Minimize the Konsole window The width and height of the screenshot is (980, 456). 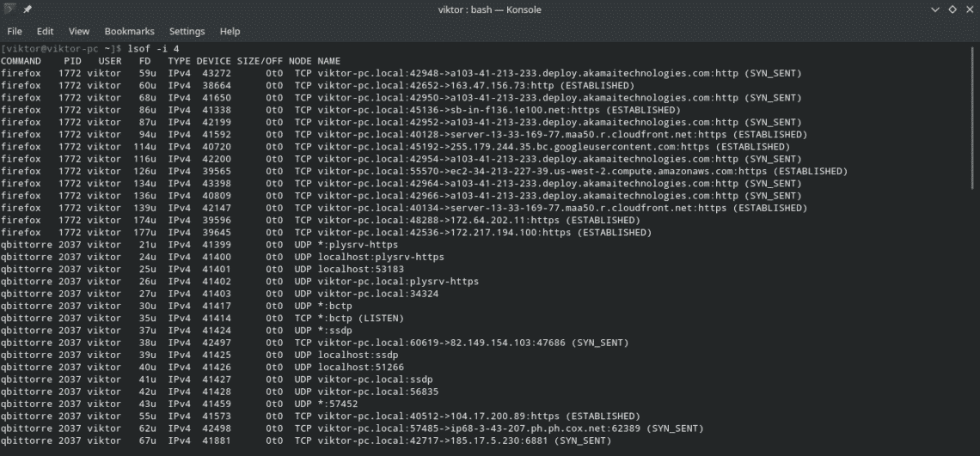(934, 9)
